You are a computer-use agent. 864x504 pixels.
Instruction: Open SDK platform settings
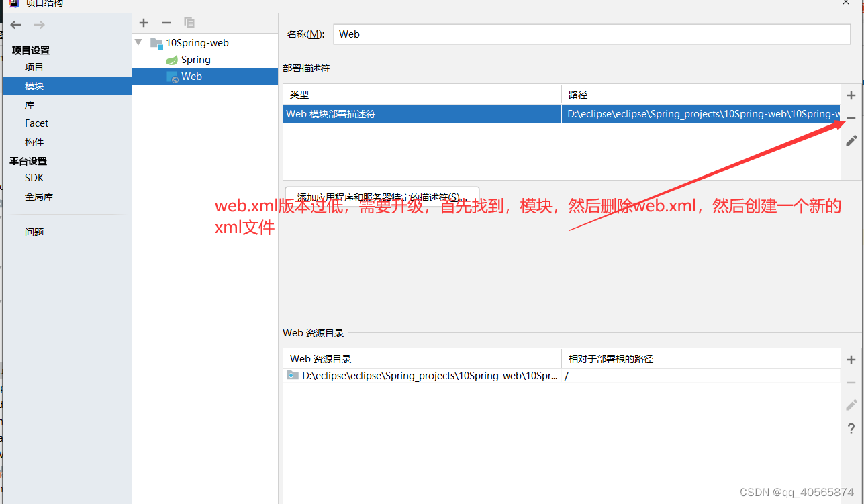pos(34,178)
